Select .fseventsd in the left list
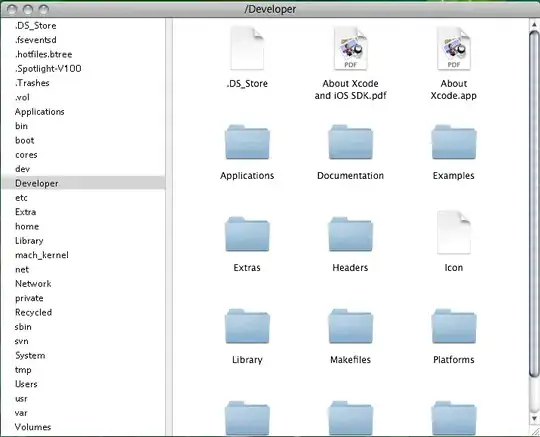The height and width of the screenshot is (437, 540). pos(35,40)
